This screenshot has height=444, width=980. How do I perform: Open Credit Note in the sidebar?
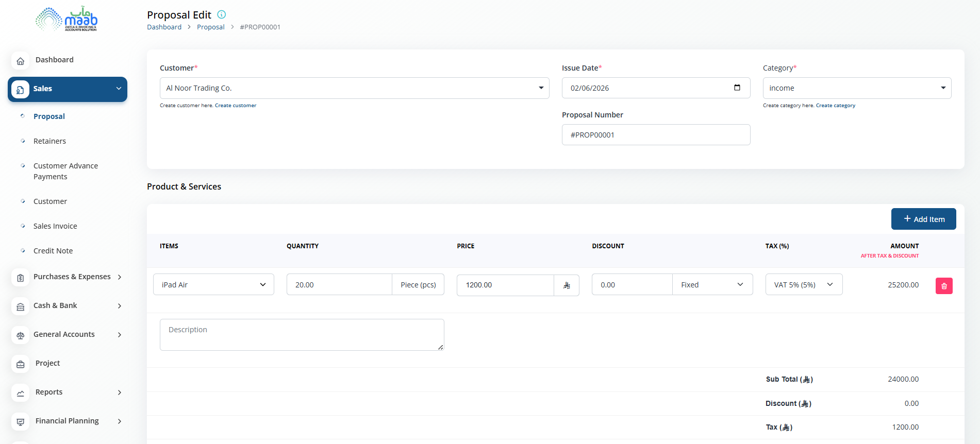[53, 251]
